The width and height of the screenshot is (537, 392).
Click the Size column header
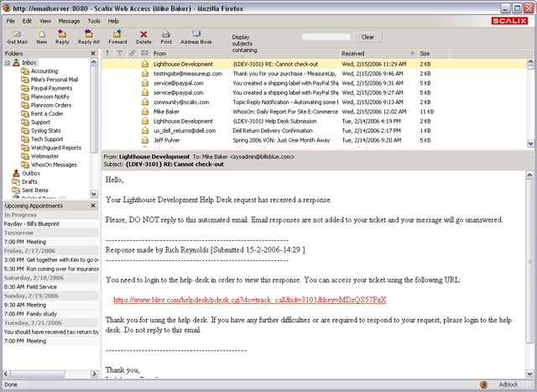coord(425,54)
